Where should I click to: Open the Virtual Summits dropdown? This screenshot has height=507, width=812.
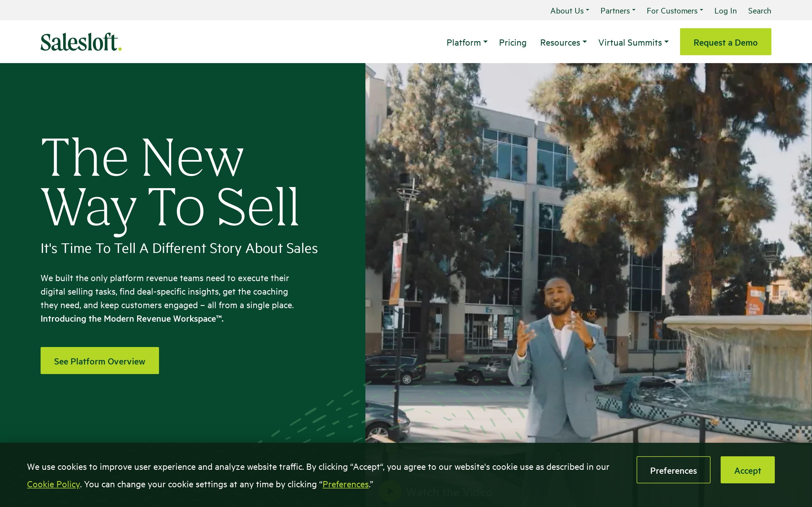[633, 43]
